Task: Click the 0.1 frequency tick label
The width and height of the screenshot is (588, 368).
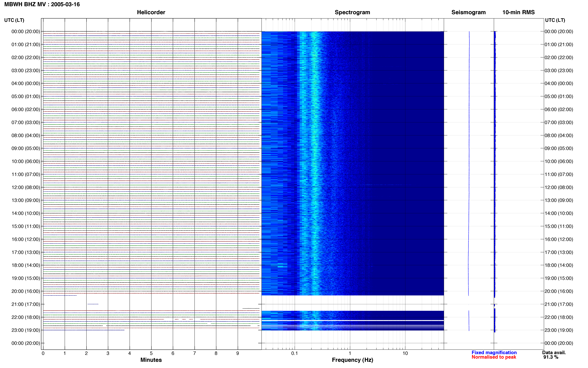Action: [295, 353]
